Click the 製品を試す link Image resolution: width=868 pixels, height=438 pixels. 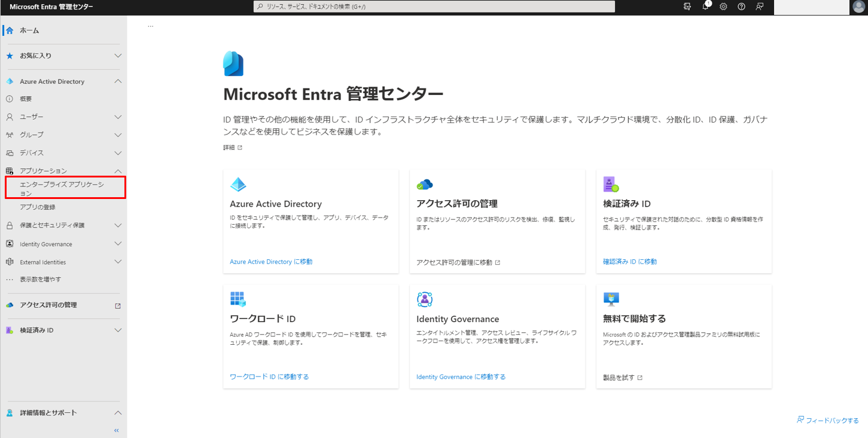click(623, 378)
